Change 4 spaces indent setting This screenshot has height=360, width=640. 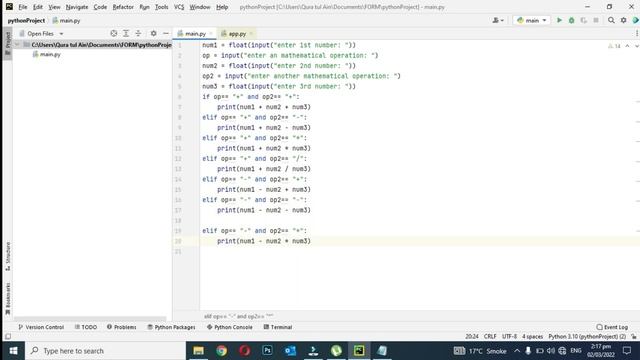pyautogui.click(x=532, y=337)
